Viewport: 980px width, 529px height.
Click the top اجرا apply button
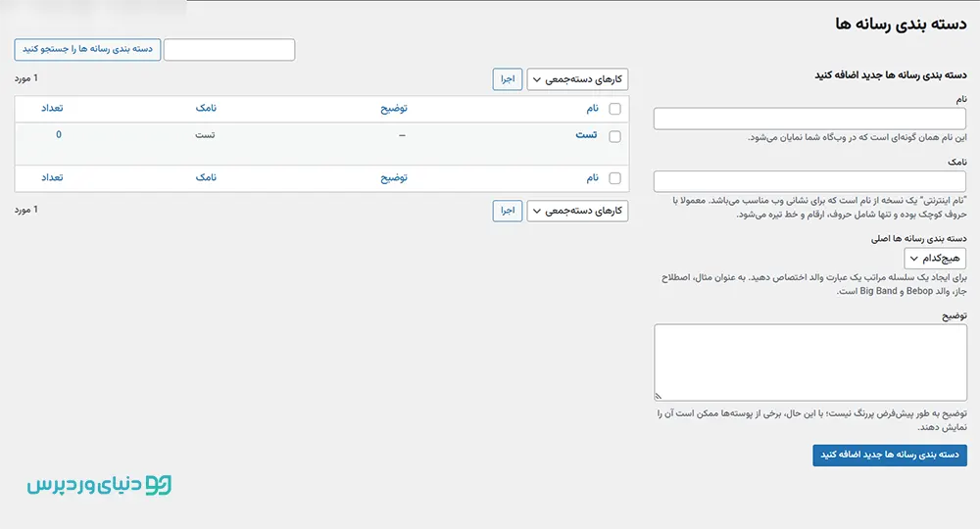[508, 79]
